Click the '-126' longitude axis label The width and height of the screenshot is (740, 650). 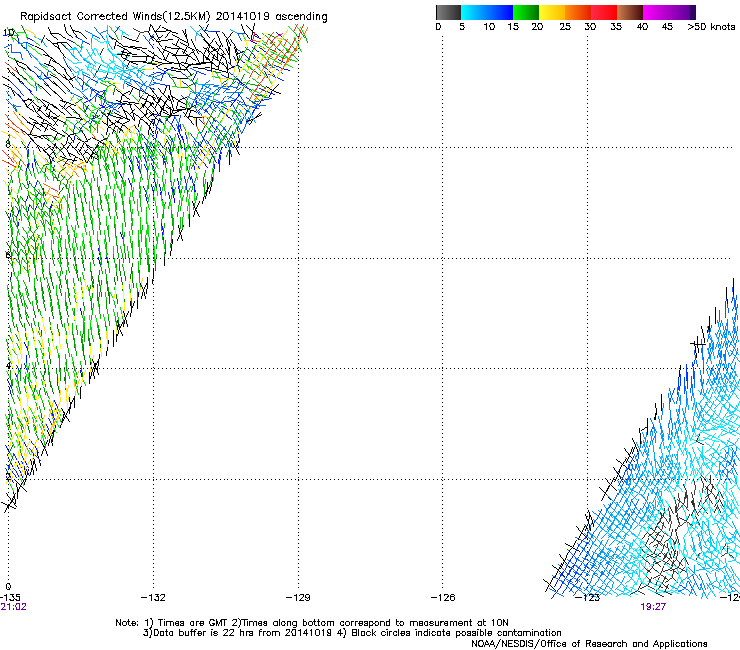(443, 598)
